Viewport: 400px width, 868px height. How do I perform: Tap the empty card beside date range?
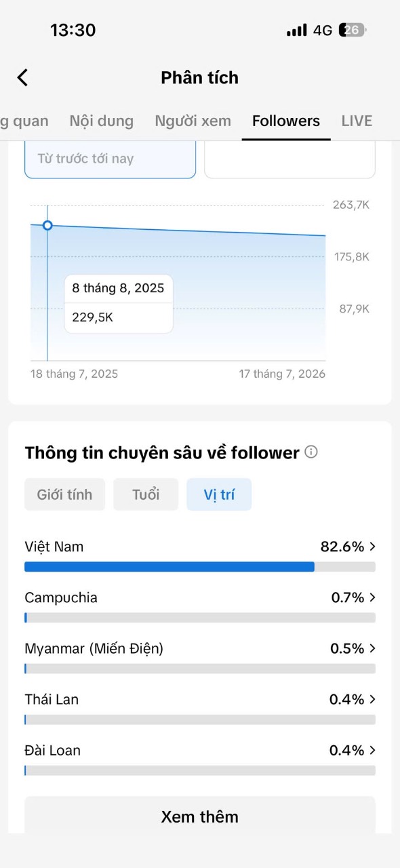(290, 159)
